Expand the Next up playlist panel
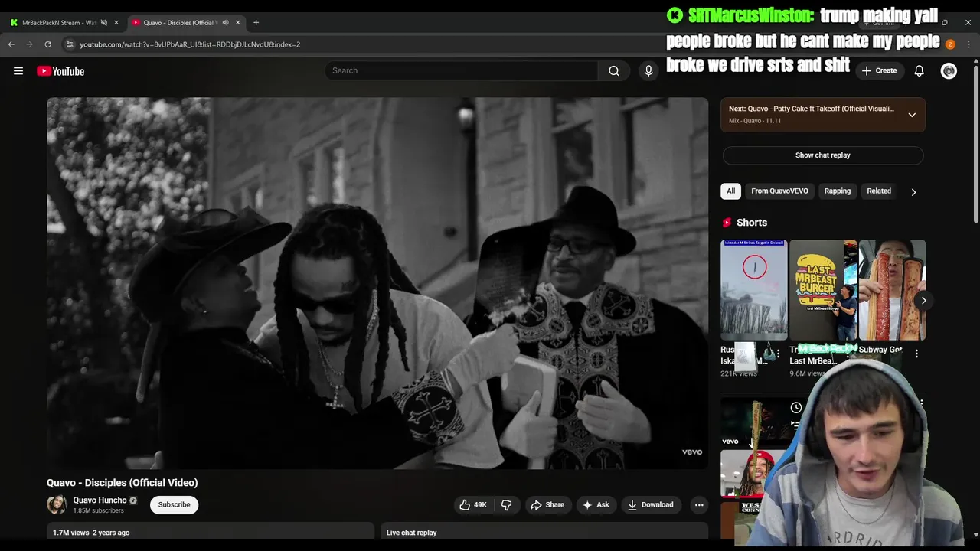Image resolution: width=980 pixels, height=551 pixels. coord(912,115)
